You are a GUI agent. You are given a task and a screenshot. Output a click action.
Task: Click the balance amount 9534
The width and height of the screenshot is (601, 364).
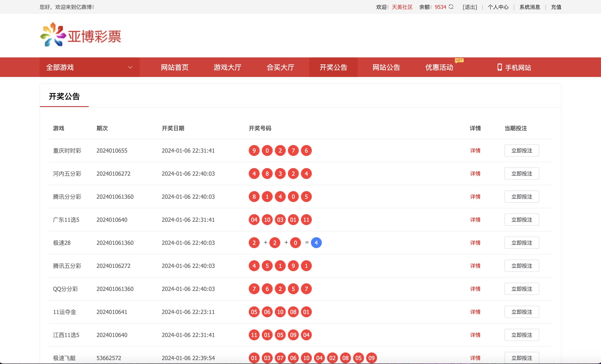point(441,7)
